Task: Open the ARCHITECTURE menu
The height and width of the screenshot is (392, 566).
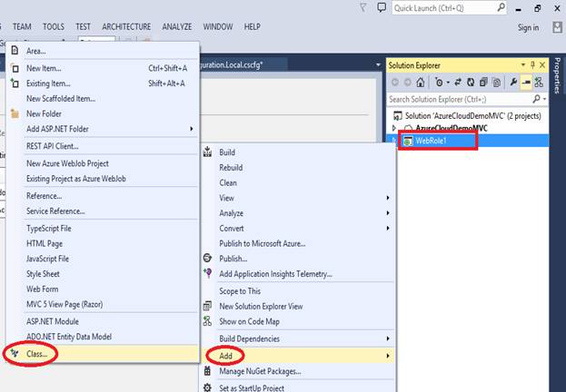Action: pos(126,26)
